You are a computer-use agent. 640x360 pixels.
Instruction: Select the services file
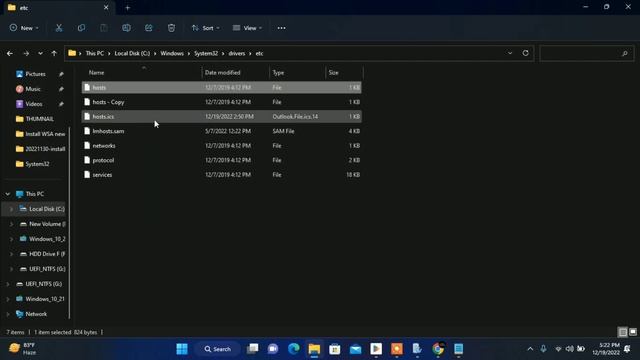coord(221,175)
